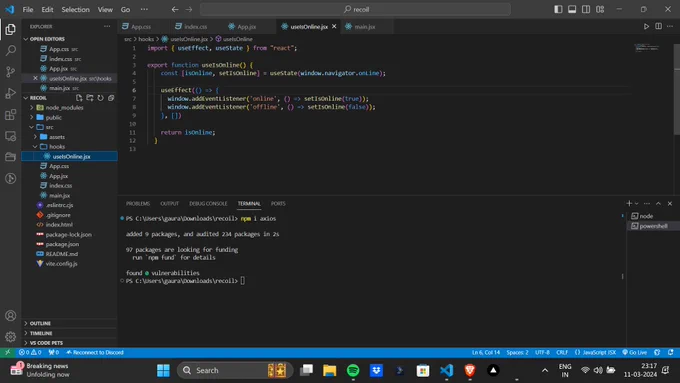Close the useIsOnline.jsx editor tab
This screenshot has height=383, width=680.
click(x=334, y=26)
